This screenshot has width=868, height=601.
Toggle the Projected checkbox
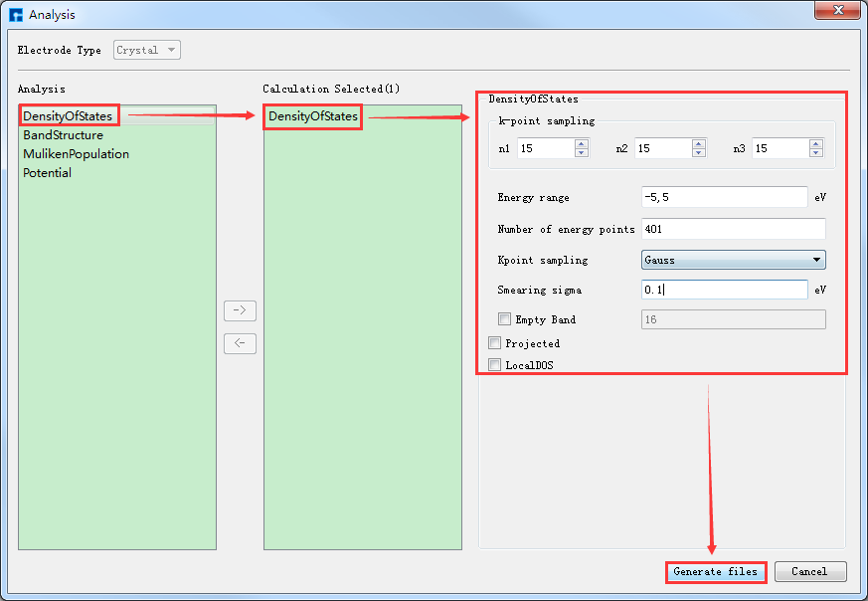coord(495,343)
